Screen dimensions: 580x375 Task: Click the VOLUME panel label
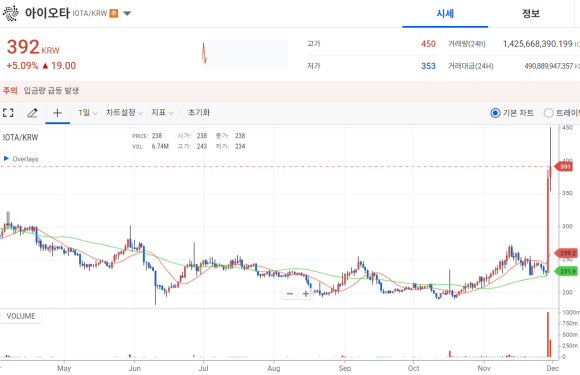21,316
